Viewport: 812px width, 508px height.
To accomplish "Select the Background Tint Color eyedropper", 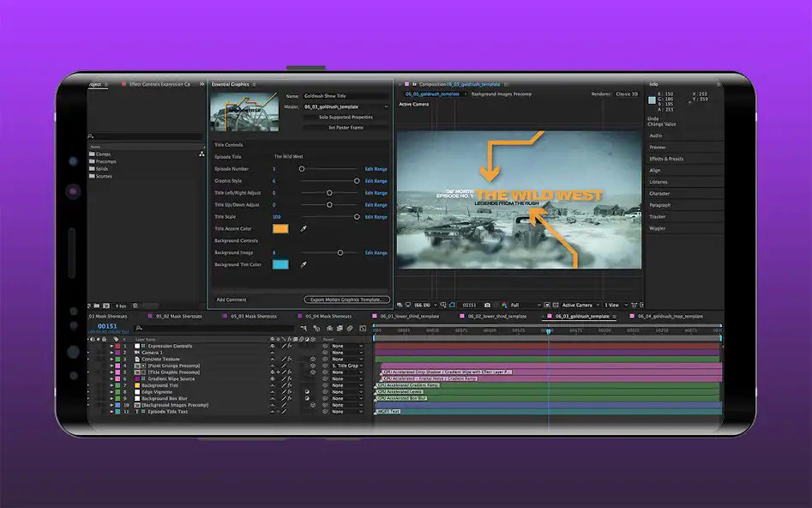I will (x=303, y=264).
